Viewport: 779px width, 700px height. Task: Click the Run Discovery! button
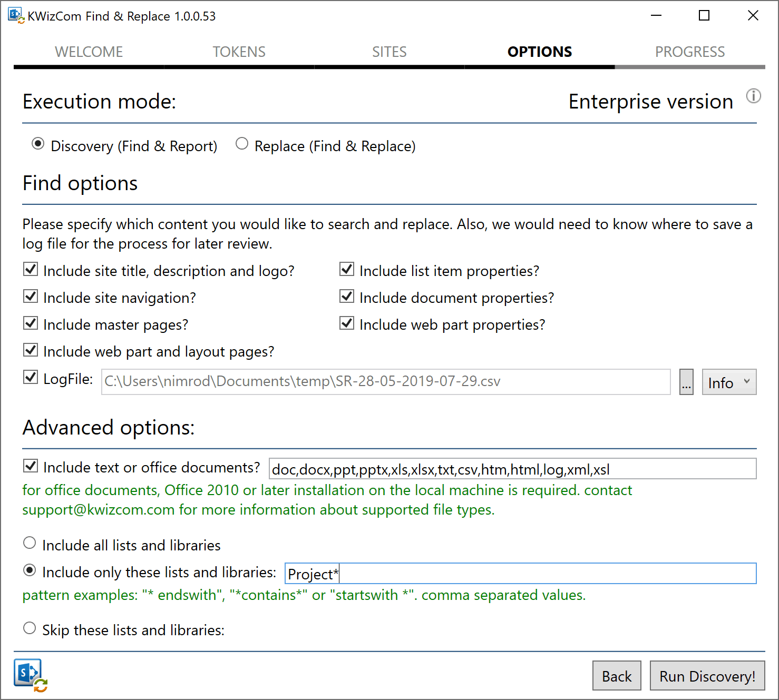point(707,676)
